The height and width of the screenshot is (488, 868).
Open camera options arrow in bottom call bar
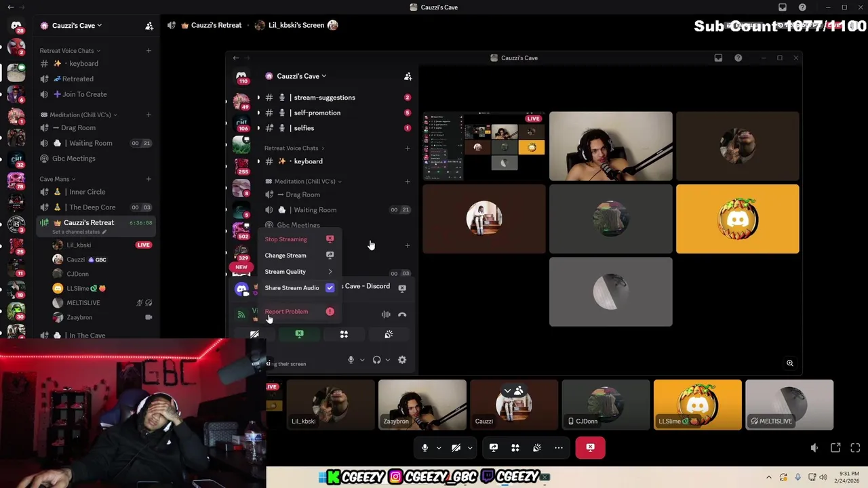469,448
